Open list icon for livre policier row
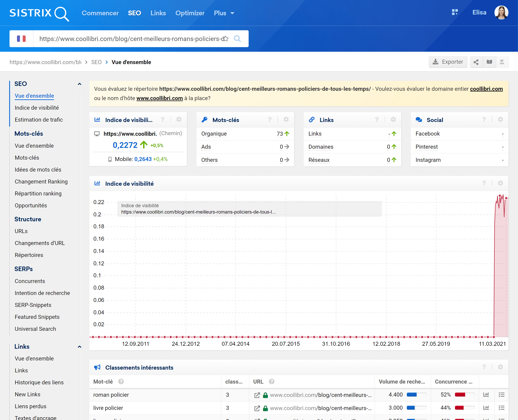This screenshot has width=518, height=420. (x=501, y=408)
